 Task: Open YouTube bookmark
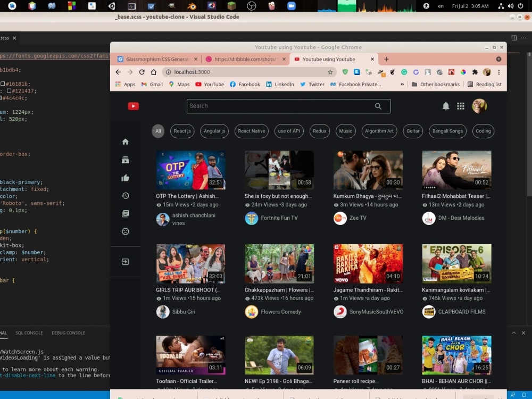click(x=210, y=84)
